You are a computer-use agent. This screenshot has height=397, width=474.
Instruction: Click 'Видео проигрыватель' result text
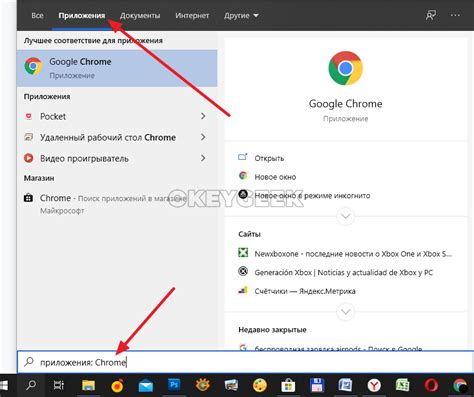[x=84, y=158]
